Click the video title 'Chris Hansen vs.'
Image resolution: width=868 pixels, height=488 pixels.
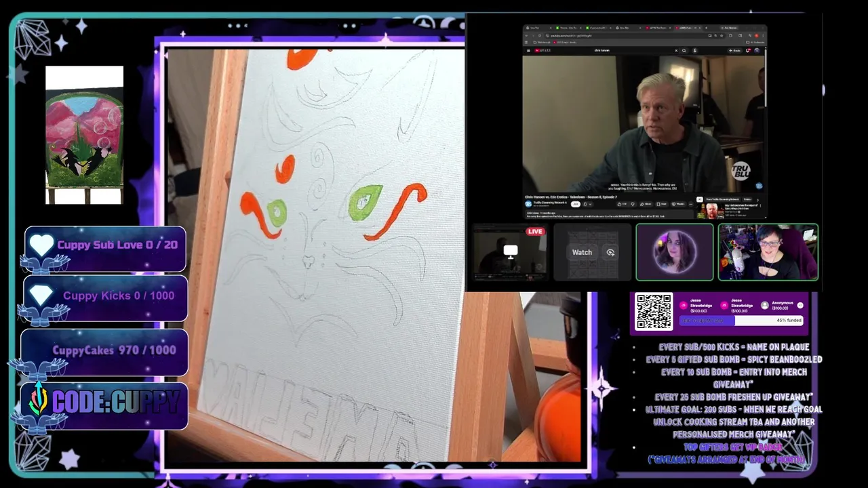point(571,197)
